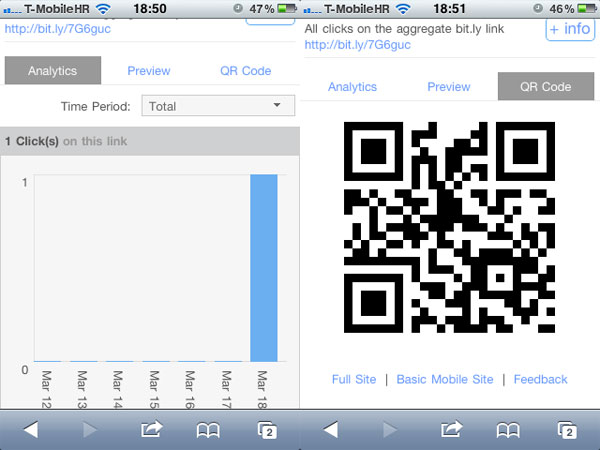Tap alarm clock icon in left status bar
600x450 pixels.
(238, 8)
